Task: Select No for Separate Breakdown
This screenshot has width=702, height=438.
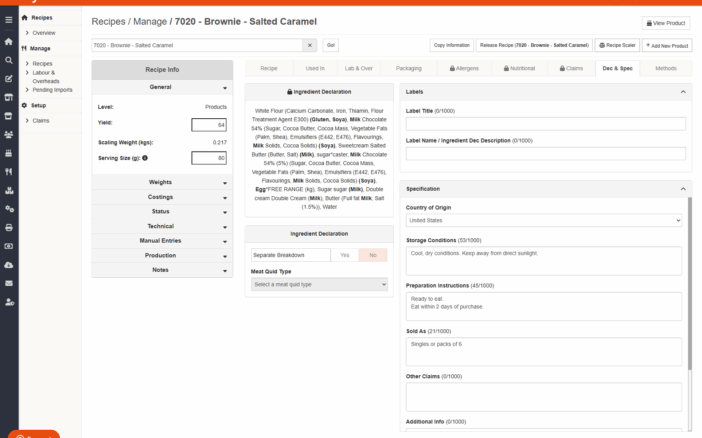Action: [x=373, y=255]
